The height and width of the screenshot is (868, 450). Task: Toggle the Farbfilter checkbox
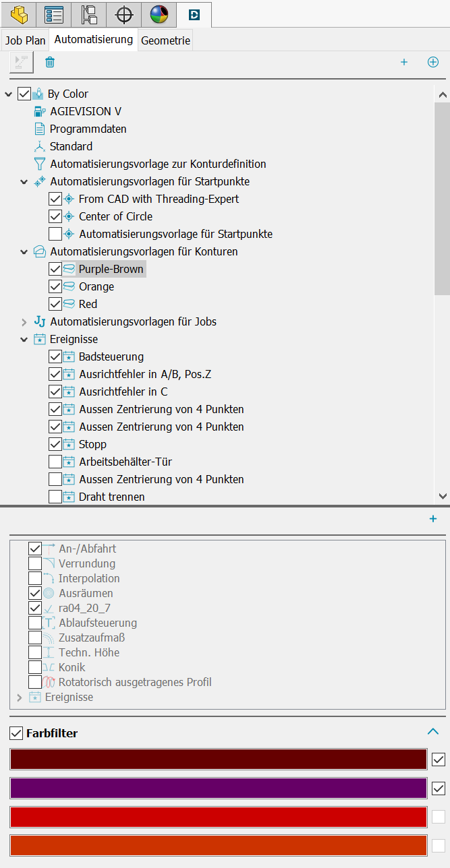(x=16, y=733)
